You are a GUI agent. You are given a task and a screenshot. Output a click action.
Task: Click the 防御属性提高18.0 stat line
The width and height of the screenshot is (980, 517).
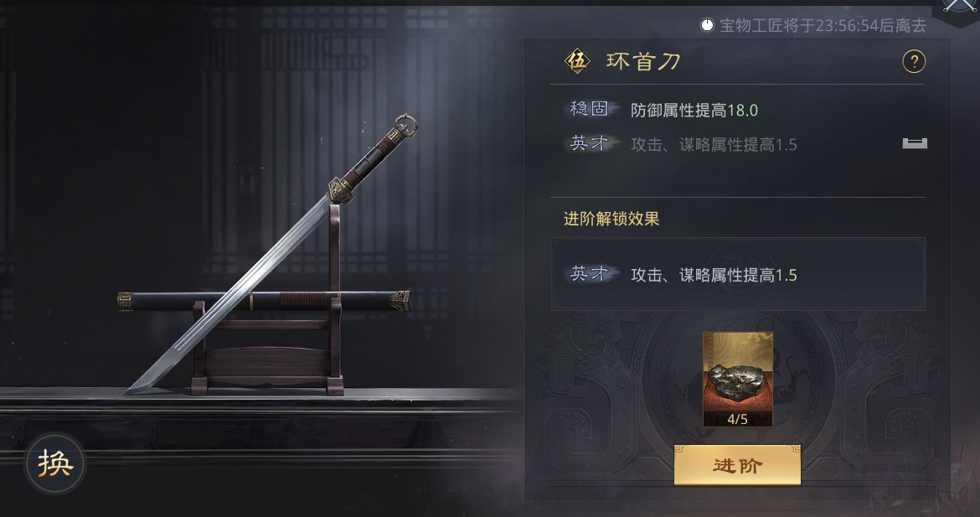(x=694, y=111)
